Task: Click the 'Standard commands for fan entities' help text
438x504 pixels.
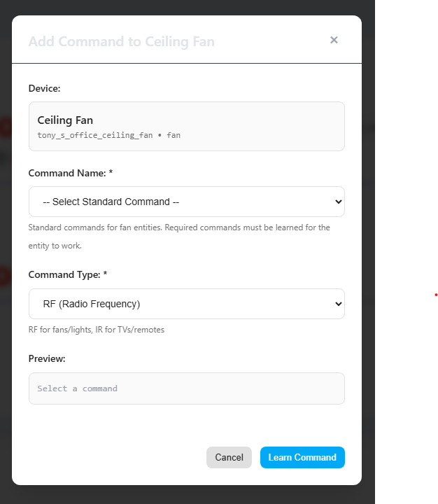Action: coord(179,237)
